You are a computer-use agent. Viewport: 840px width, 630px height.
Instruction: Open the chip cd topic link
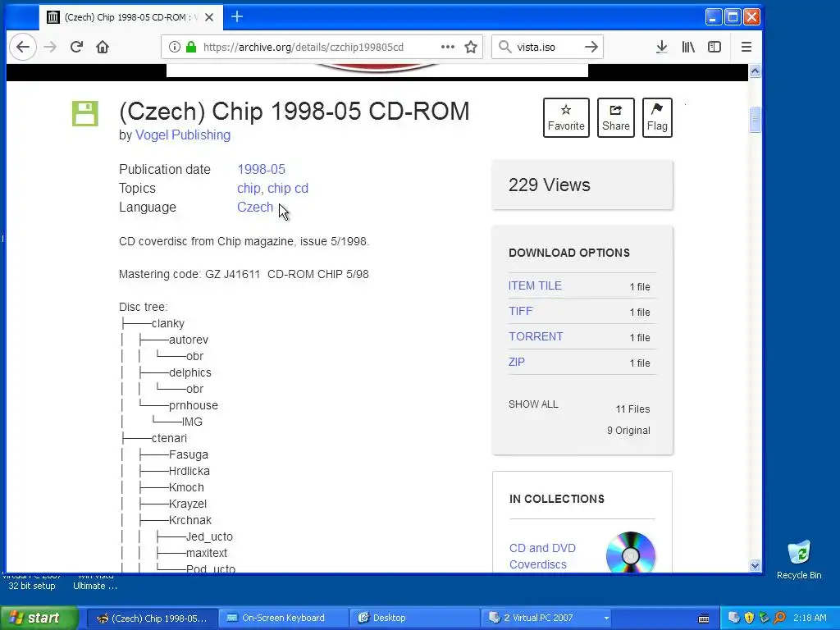(x=288, y=189)
